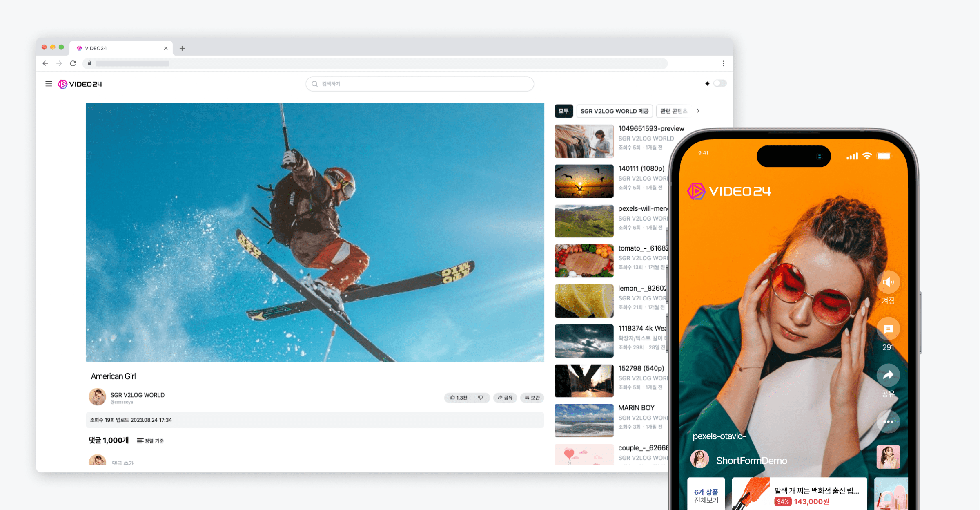Open comments via the 291 chat bubble icon
980x510 pixels.
(x=888, y=329)
